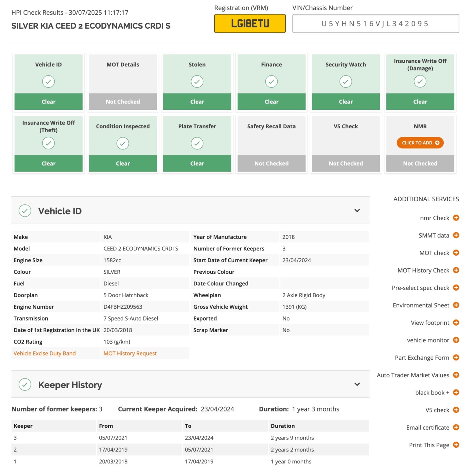472x476 pixels.
Task: Click the CO2 rating value 103 (g/km)
Action: (117, 342)
